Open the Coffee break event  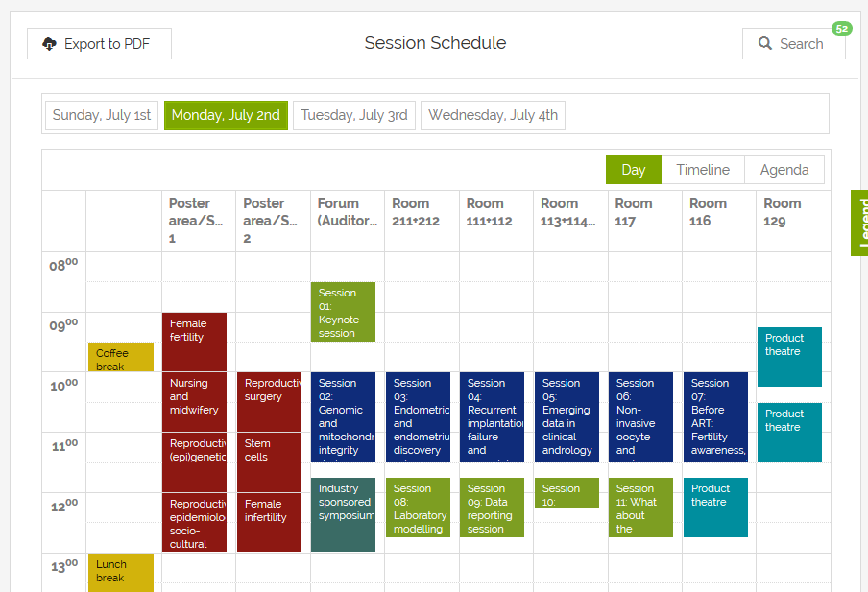click(x=121, y=357)
